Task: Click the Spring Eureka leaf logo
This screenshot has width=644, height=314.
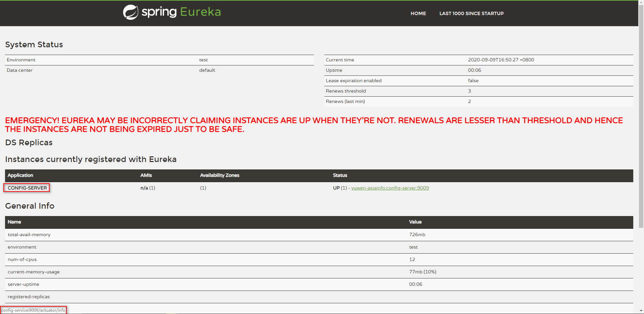Action: [130, 12]
